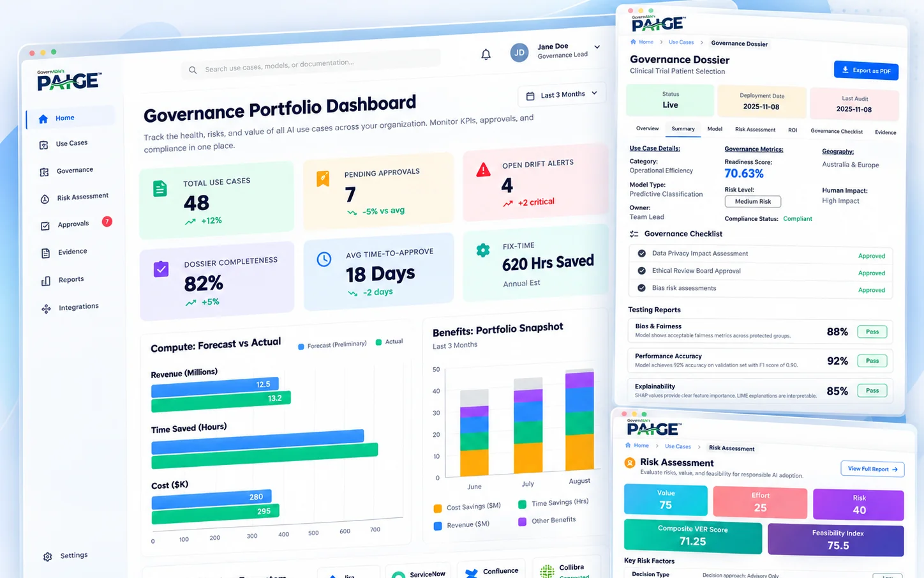The image size is (924, 578).
Task: Click the search use cases input field
Action: [311, 64]
